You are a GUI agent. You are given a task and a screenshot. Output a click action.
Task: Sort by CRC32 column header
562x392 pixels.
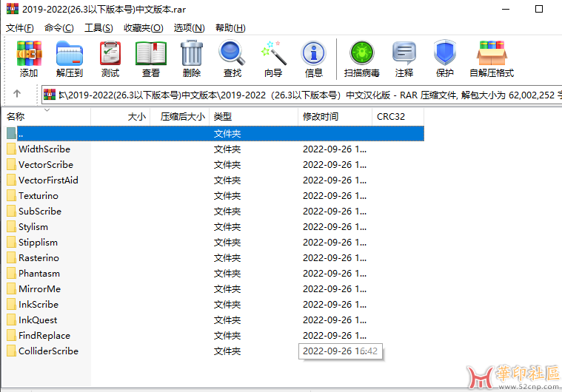(x=398, y=117)
